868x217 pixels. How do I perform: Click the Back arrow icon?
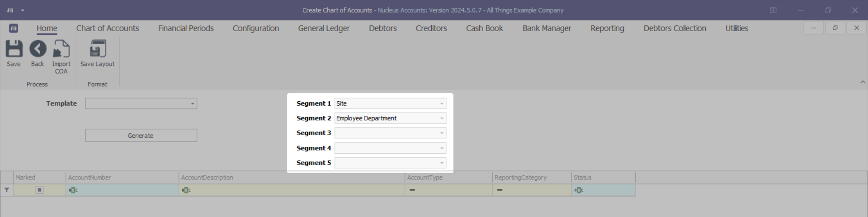[x=38, y=49]
